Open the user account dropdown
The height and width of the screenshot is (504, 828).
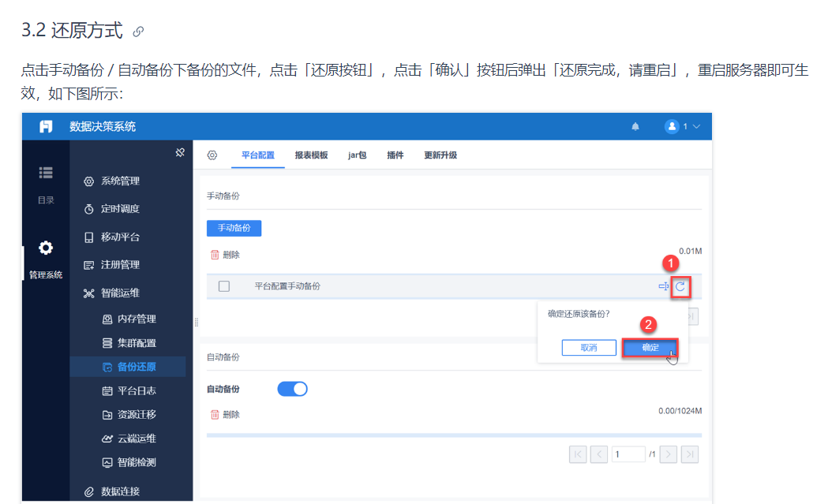coord(682,126)
